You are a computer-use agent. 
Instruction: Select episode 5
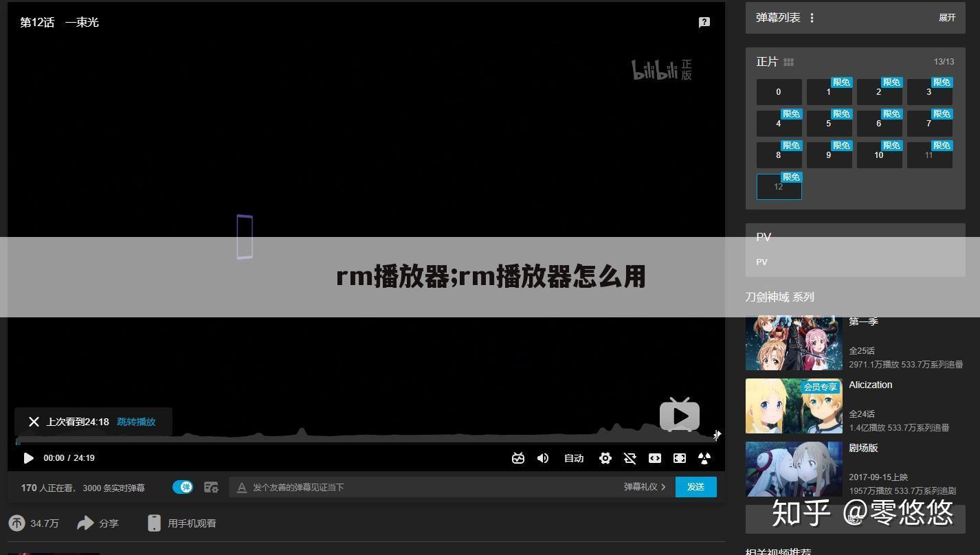829,124
